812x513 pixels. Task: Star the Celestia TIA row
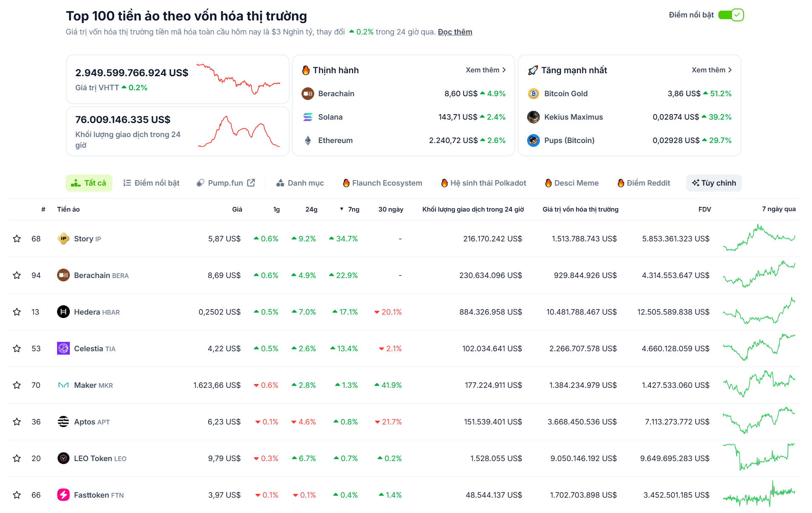coord(17,349)
